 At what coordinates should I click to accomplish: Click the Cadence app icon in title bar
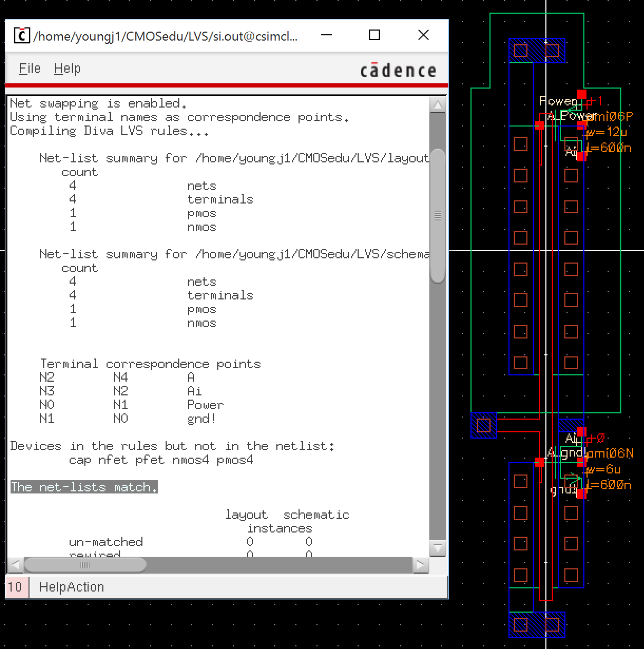(21, 35)
